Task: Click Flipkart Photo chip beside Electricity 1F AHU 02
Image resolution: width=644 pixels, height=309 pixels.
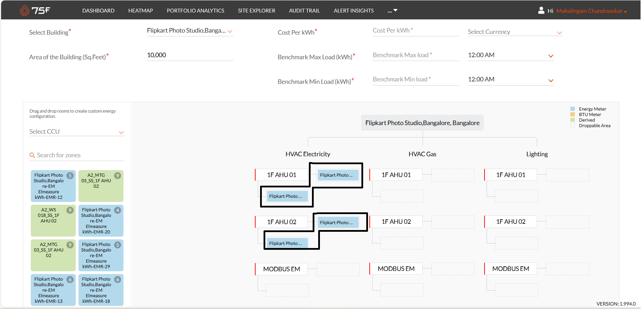Action: (x=338, y=223)
